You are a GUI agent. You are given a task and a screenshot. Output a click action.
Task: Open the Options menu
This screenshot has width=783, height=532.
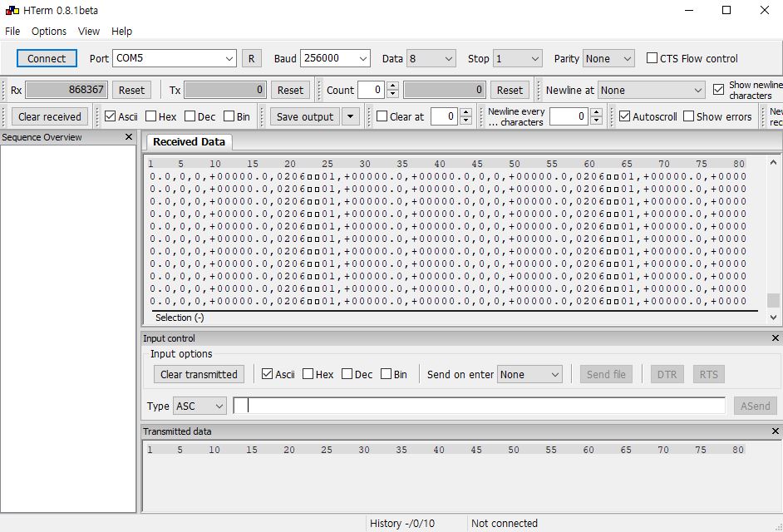[49, 31]
